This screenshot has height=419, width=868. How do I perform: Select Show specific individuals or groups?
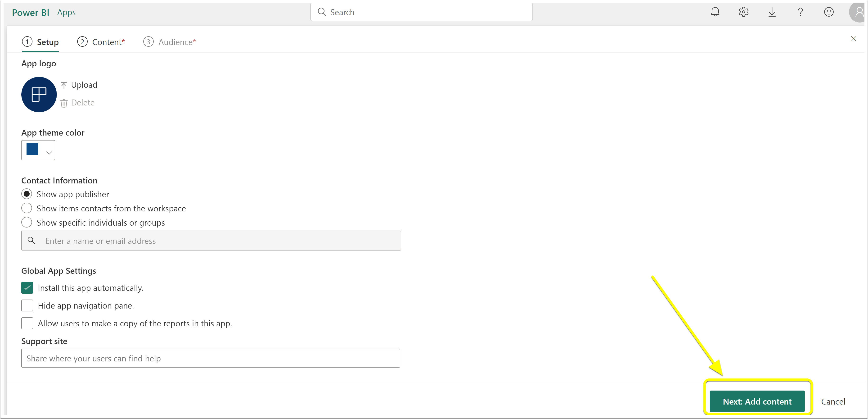click(x=27, y=223)
